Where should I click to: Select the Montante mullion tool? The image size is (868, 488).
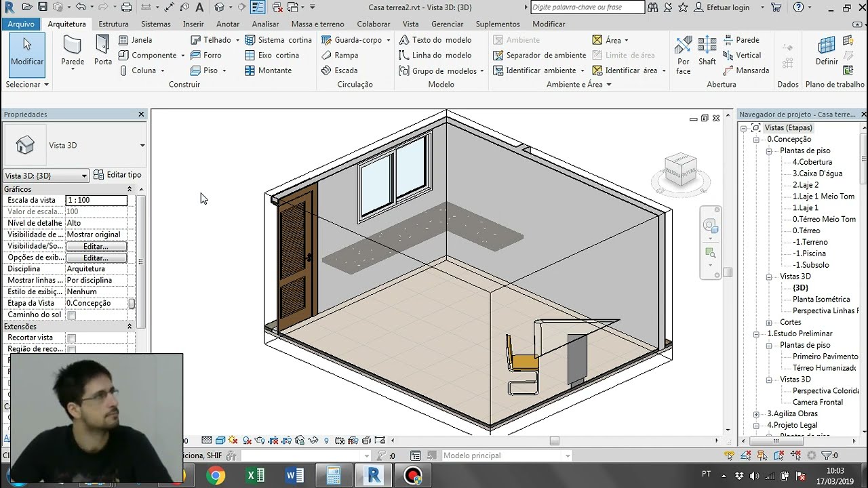click(x=268, y=70)
